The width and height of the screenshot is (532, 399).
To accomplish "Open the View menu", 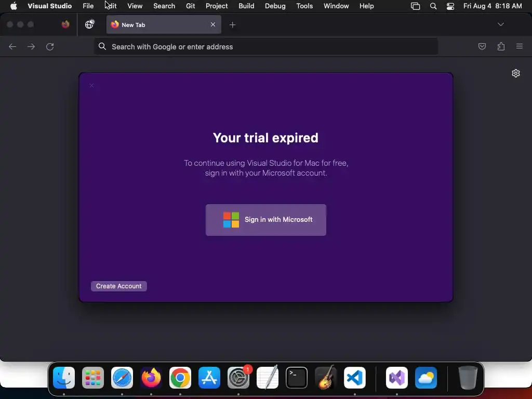I will 135,6.
